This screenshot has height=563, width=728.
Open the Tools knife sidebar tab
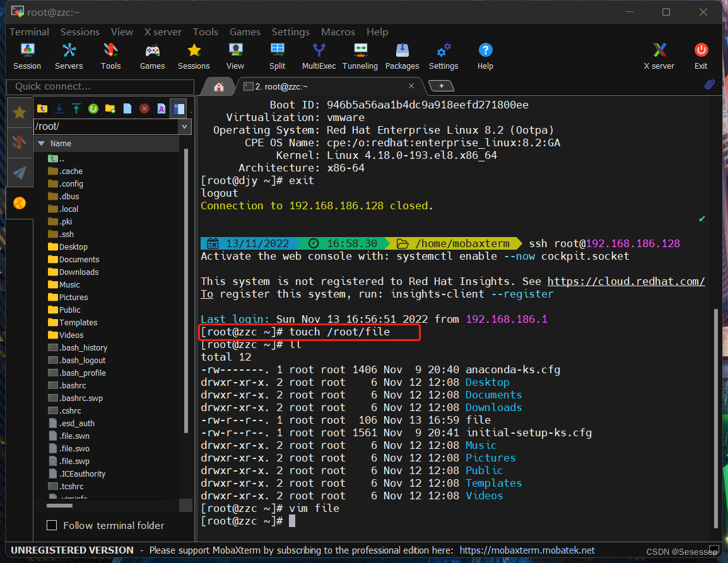[x=20, y=142]
